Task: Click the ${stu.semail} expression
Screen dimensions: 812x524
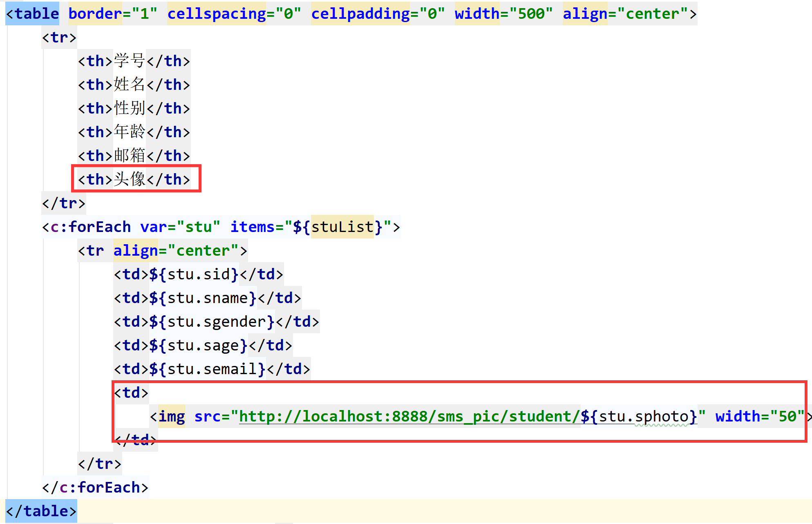Action: pos(207,369)
